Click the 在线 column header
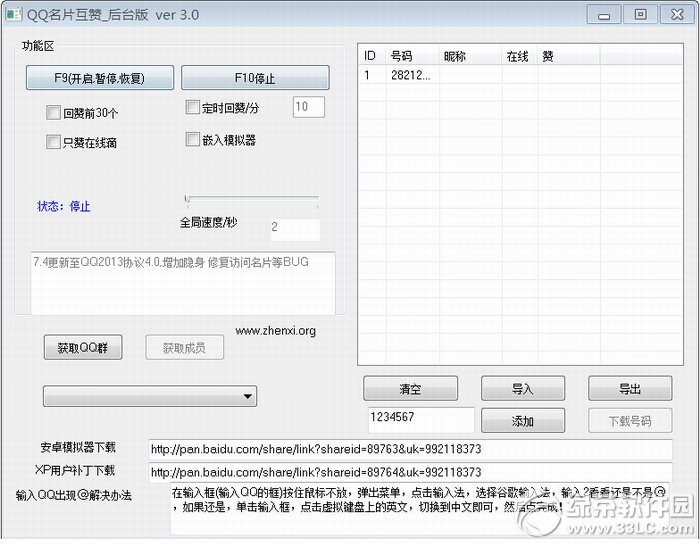The height and width of the screenshot is (548, 700). [520, 55]
